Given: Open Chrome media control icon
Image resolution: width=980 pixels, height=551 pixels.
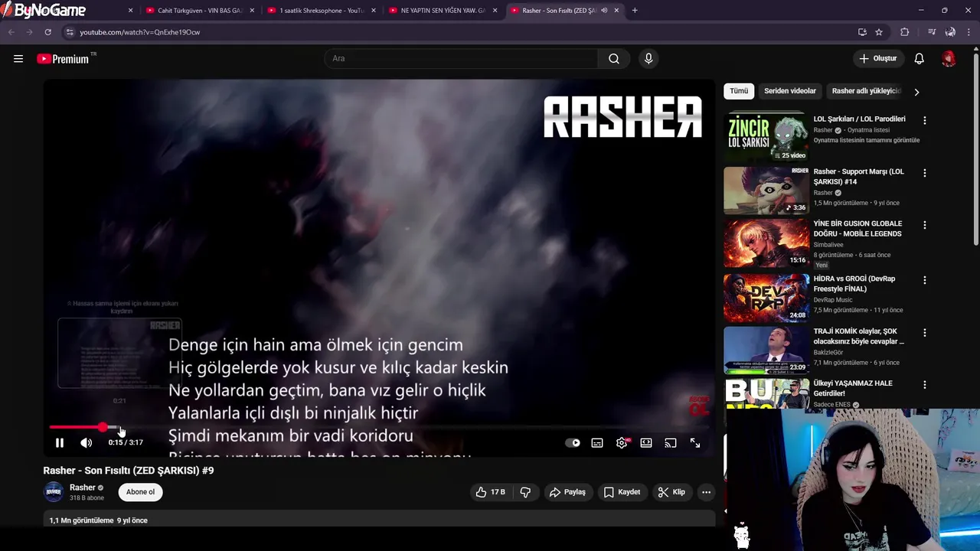Looking at the screenshot, I should pyautogui.click(x=932, y=32).
